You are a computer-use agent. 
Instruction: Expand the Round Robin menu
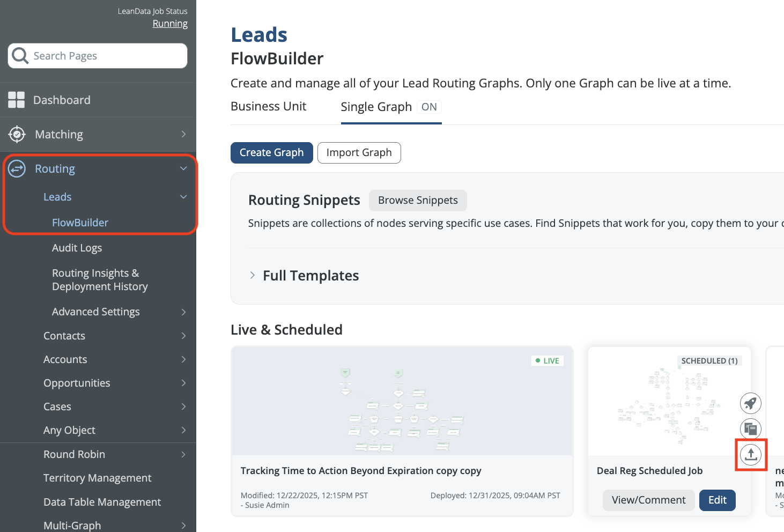point(183,454)
